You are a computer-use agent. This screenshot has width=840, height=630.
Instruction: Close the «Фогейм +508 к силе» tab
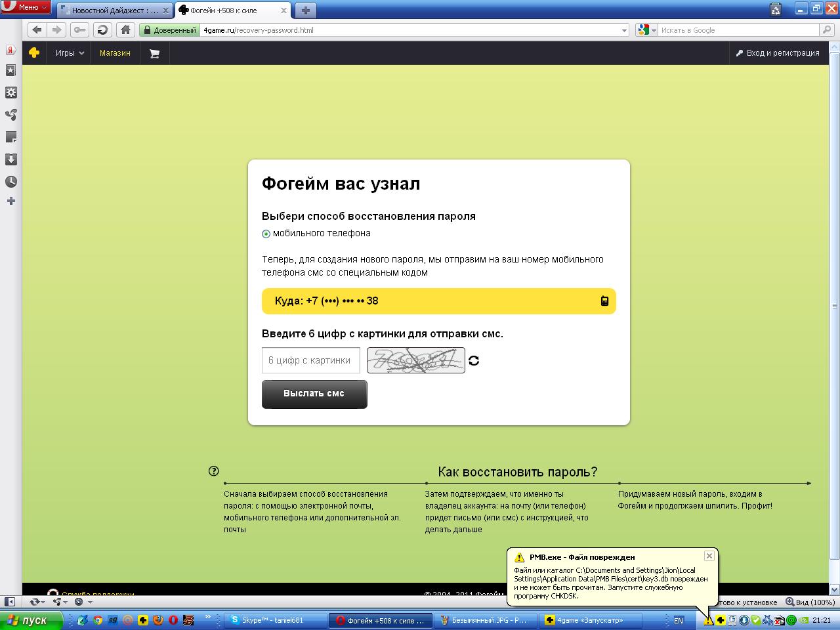[x=283, y=10]
